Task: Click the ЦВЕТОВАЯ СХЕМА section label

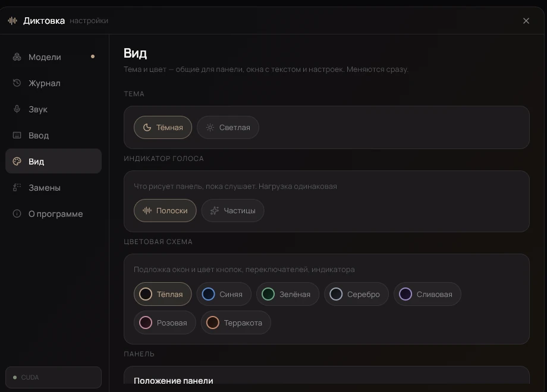Action: click(158, 242)
